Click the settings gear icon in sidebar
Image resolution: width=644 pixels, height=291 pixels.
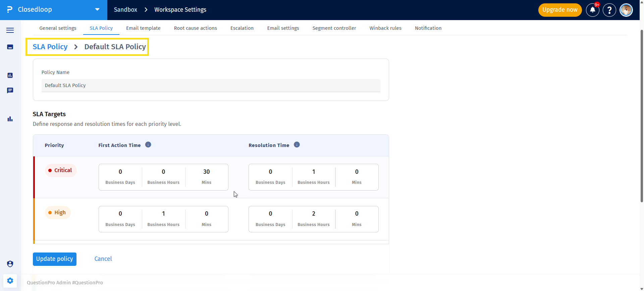pyautogui.click(x=10, y=281)
